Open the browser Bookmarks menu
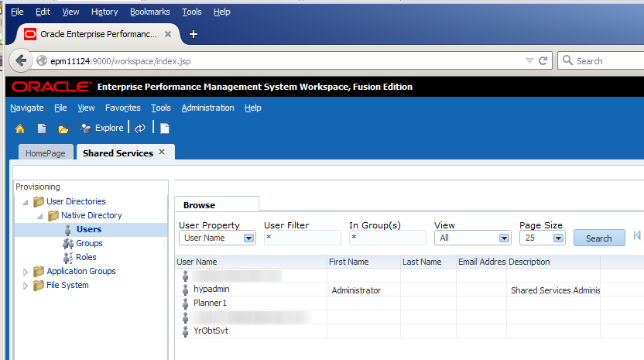644x360 pixels. pos(150,12)
